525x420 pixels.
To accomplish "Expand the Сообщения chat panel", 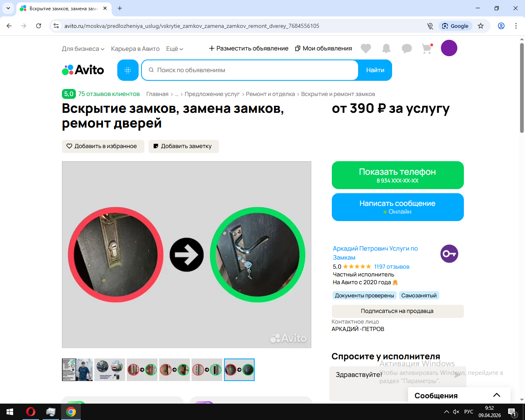I will (497, 395).
